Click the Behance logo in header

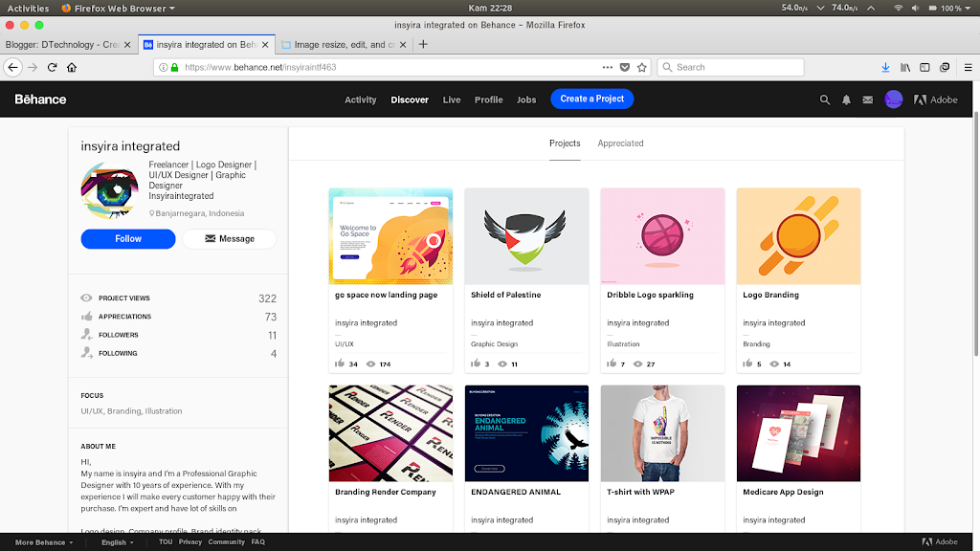40,99
